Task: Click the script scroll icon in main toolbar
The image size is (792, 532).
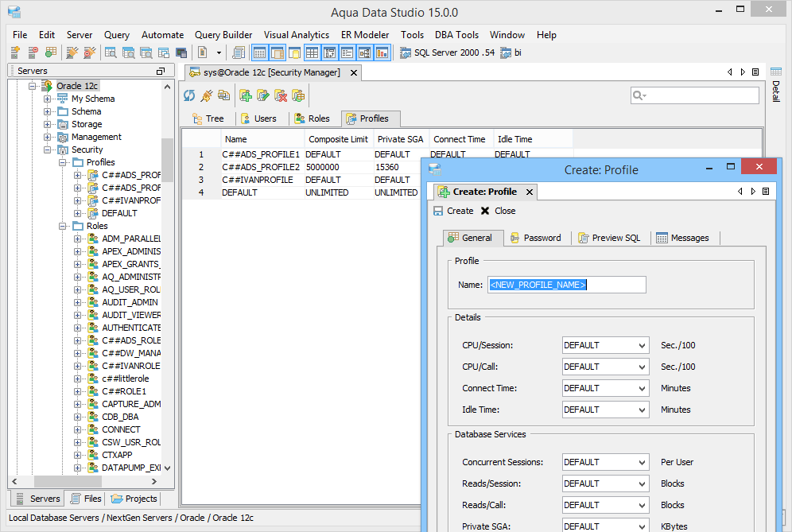Action: (239, 52)
